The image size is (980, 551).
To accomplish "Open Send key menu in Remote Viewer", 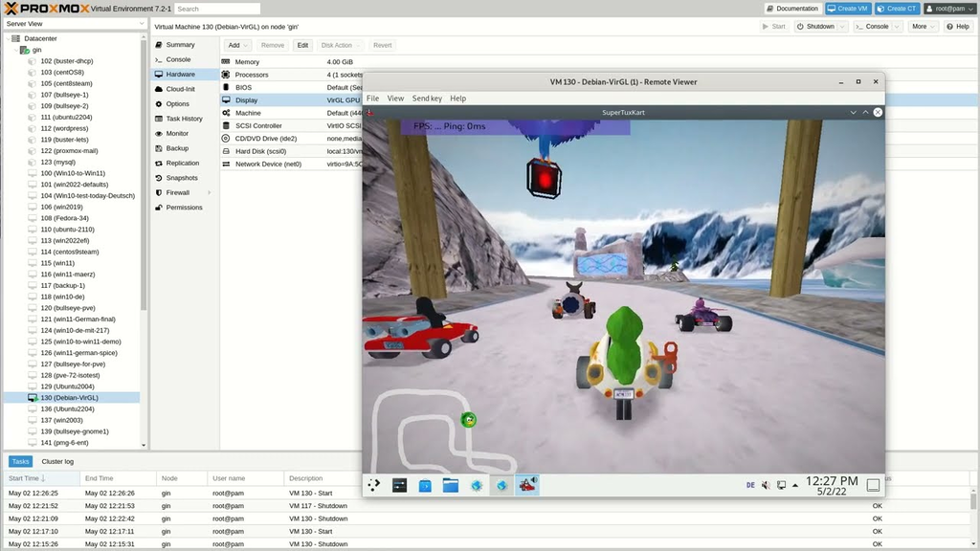I will 427,99.
